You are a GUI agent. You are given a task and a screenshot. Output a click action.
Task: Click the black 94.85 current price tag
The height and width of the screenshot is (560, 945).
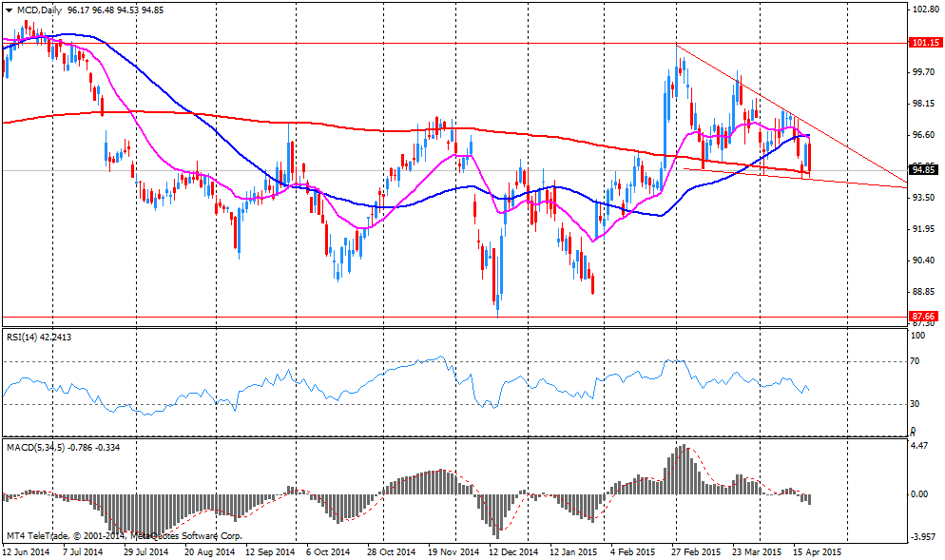pos(926,170)
